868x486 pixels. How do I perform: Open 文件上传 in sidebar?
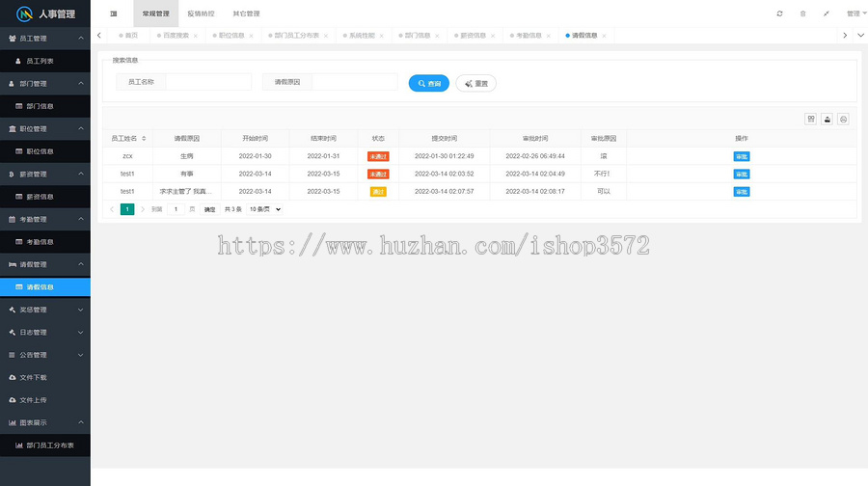coord(44,400)
